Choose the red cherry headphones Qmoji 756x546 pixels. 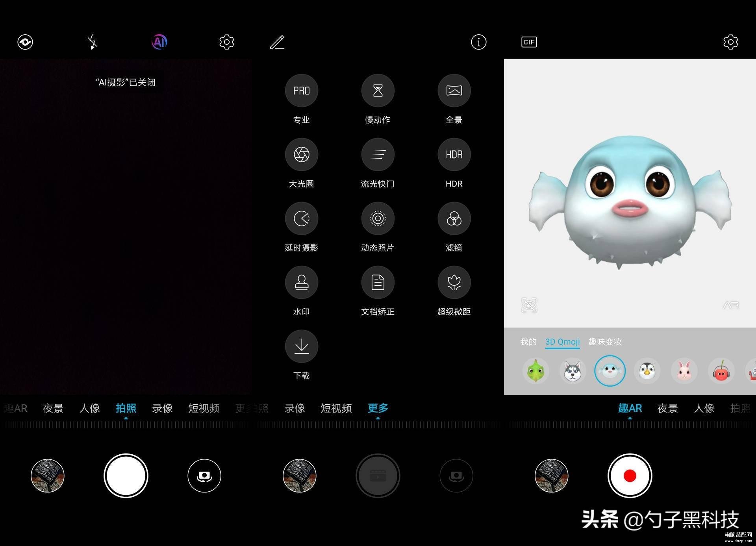click(721, 371)
